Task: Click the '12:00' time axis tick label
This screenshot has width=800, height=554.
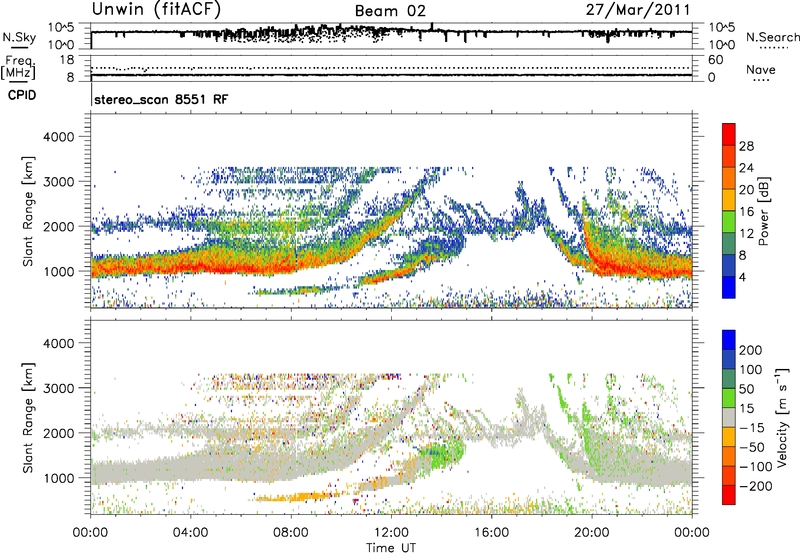Action: [391, 533]
